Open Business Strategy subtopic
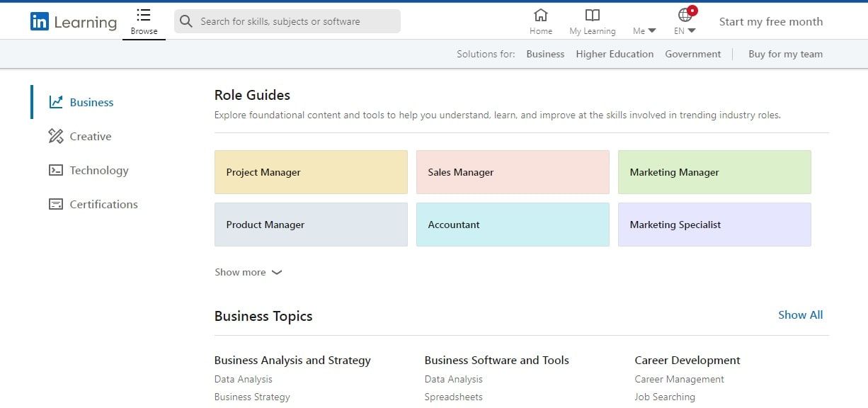 pos(252,397)
